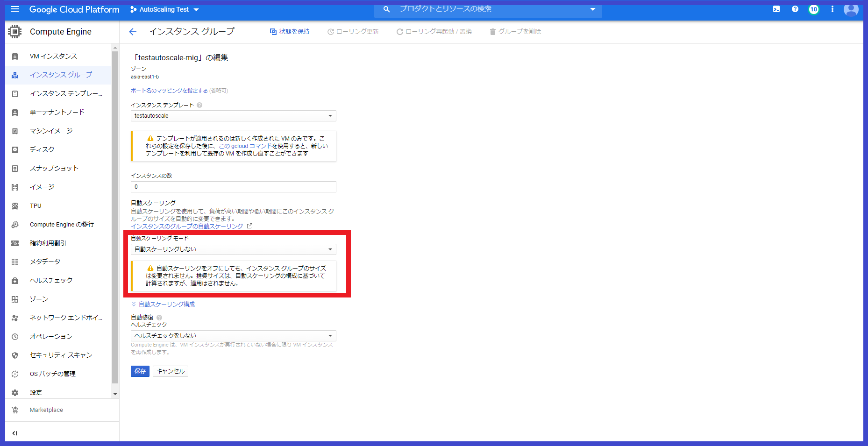Open the この gcloud コマンド link

click(245, 146)
